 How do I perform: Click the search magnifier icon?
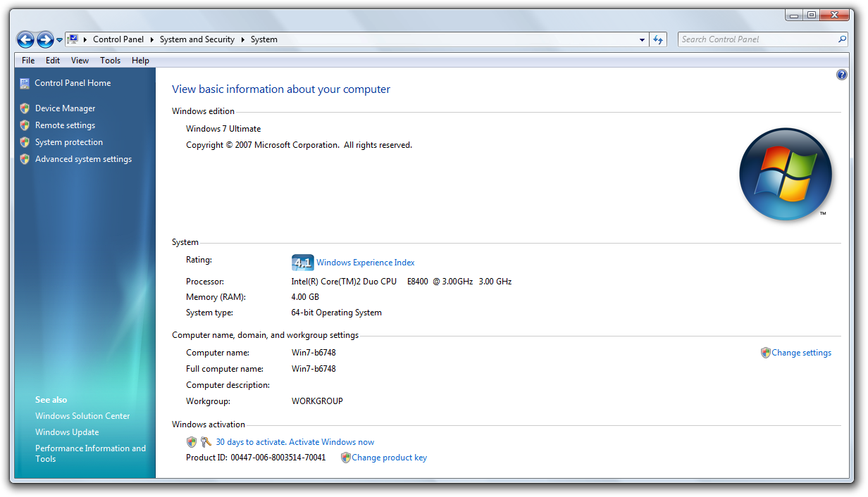tap(843, 39)
